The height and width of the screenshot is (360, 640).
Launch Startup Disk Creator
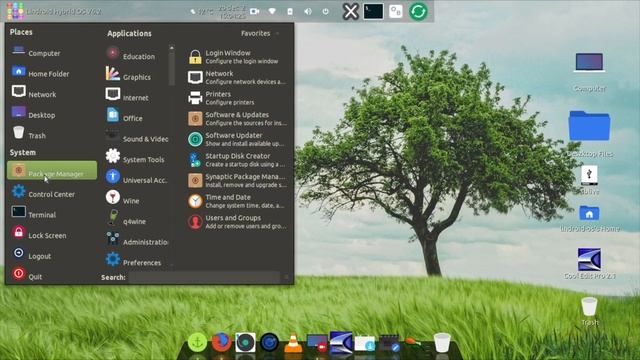[x=237, y=160]
